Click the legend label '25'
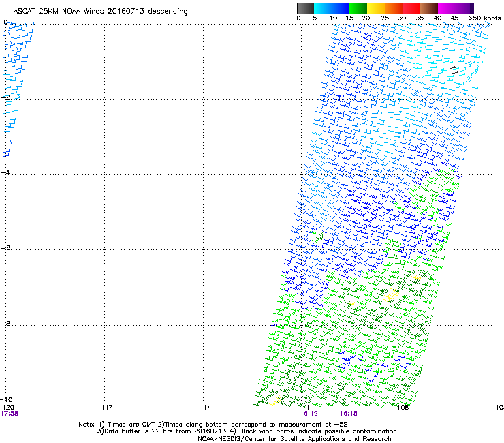This screenshot has width=504, height=443. [385, 18]
